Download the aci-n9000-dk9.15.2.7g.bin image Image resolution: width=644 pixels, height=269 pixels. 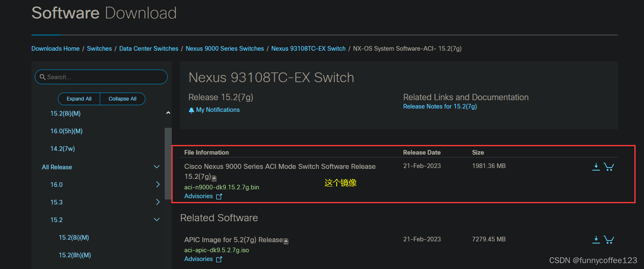click(x=596, y=167)
